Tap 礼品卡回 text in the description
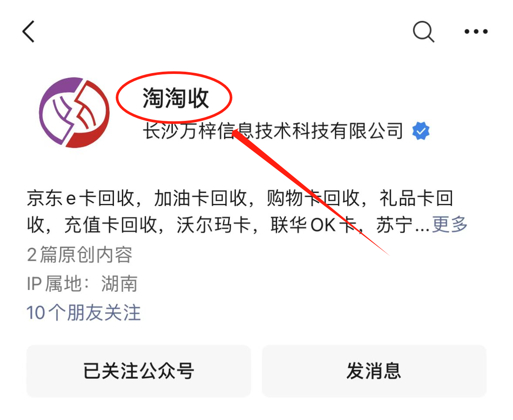Image resolution: width=513 pixels, height=420 pixels. (x=416, y=198)
